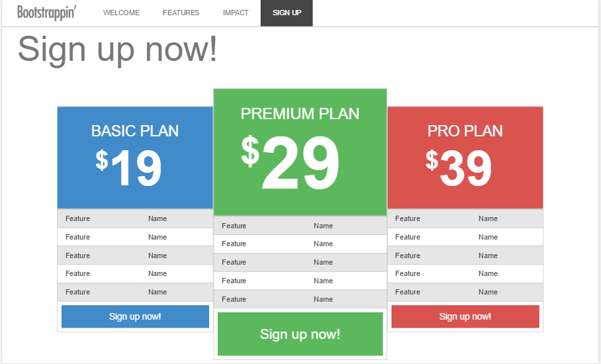
Task: Click the Pro Plan title
Action: pyautogui.click(x=465, y=131)
